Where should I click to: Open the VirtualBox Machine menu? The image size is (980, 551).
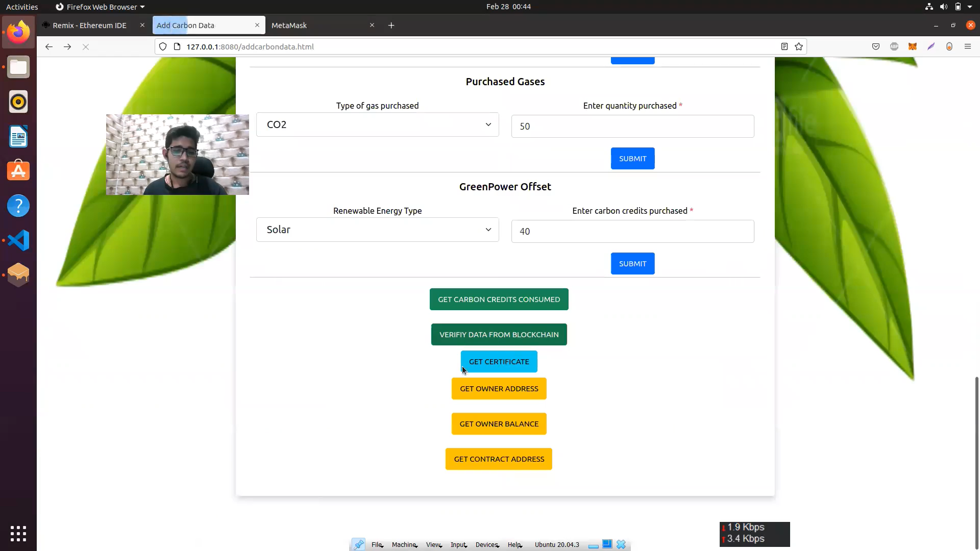[405, 544]
